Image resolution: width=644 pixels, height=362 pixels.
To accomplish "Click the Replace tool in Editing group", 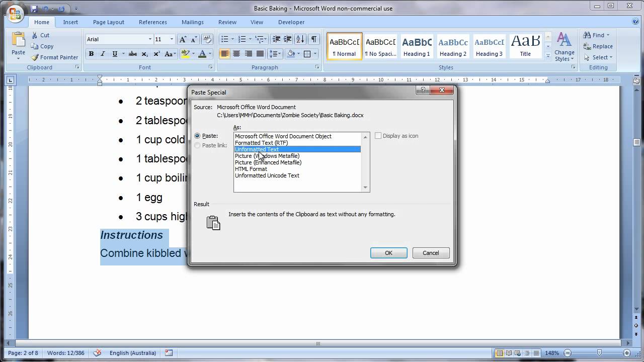I will coord(598,46).
